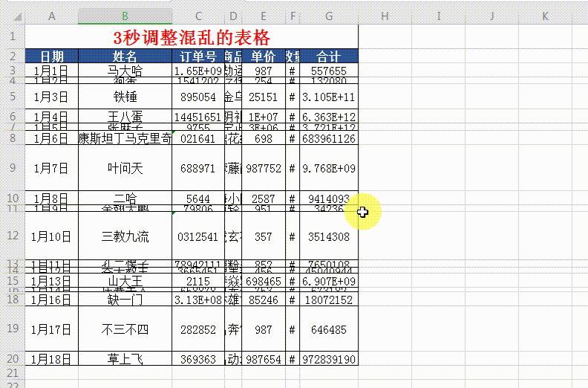Select the cell 王八蛋

click(125, 117)
